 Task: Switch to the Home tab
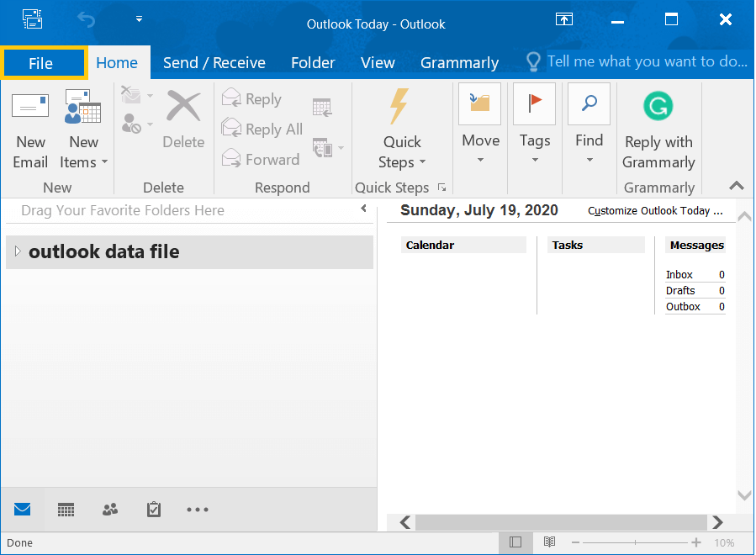tap(117, 63)
